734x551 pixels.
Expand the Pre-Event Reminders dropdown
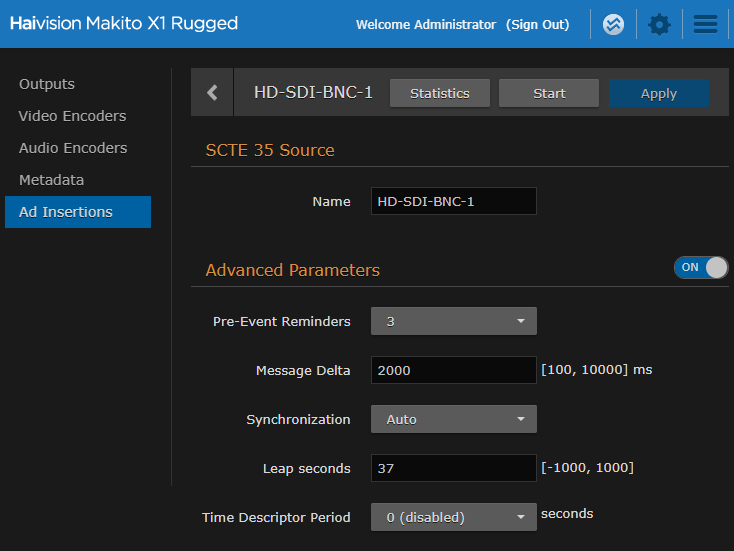[453, 321]
